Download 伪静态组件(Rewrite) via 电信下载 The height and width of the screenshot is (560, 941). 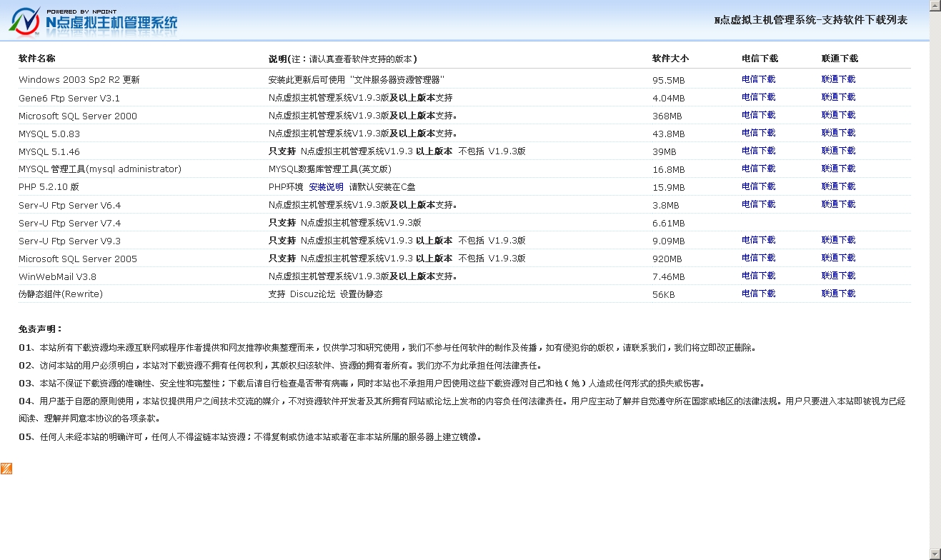[758, 294]
